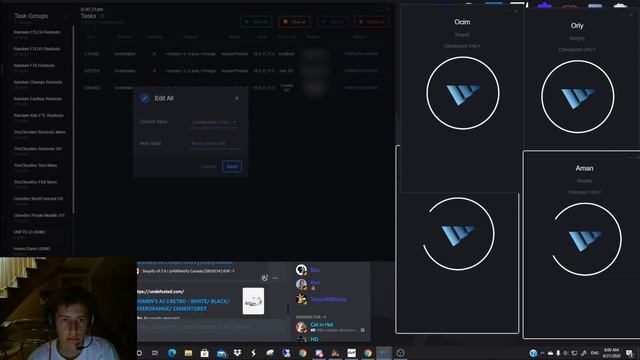Open the sneaker thumbnail in Discord embed
Screen dimensions: 640x360
tap(253, 301)
